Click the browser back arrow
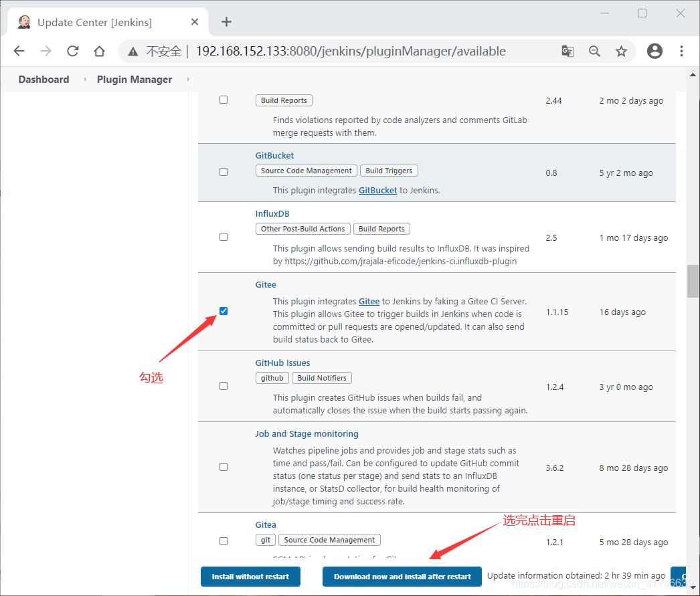The width and height of the screenshot is (700, 596). tap(19, 52)
